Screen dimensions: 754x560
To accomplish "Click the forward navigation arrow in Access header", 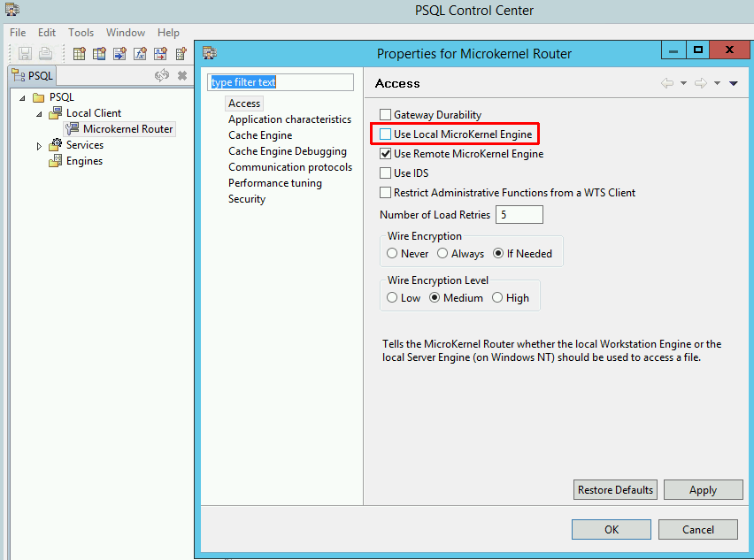I will (x=701, y=83).
